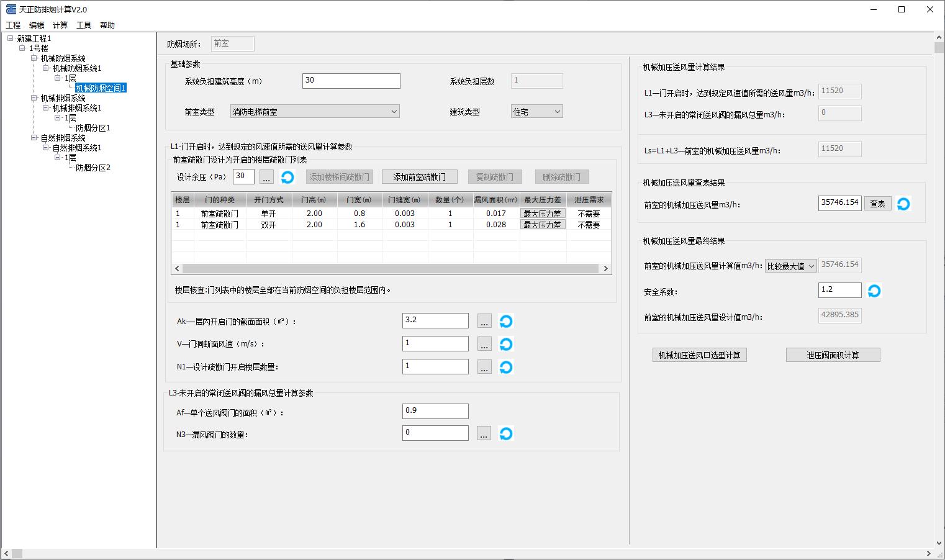This screenshot has width=945, height=560.
Task: Click 添加前室疏散门 button
Action: [x=419, y=177]
